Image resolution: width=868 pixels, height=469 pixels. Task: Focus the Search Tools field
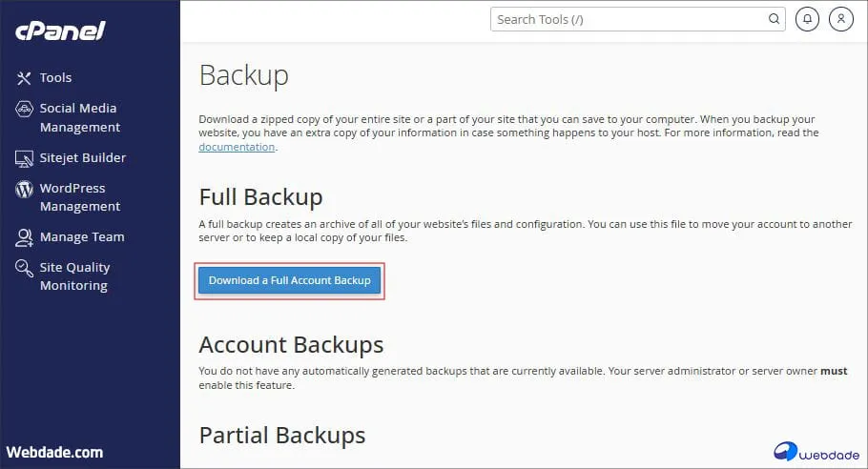coord(630,19)
